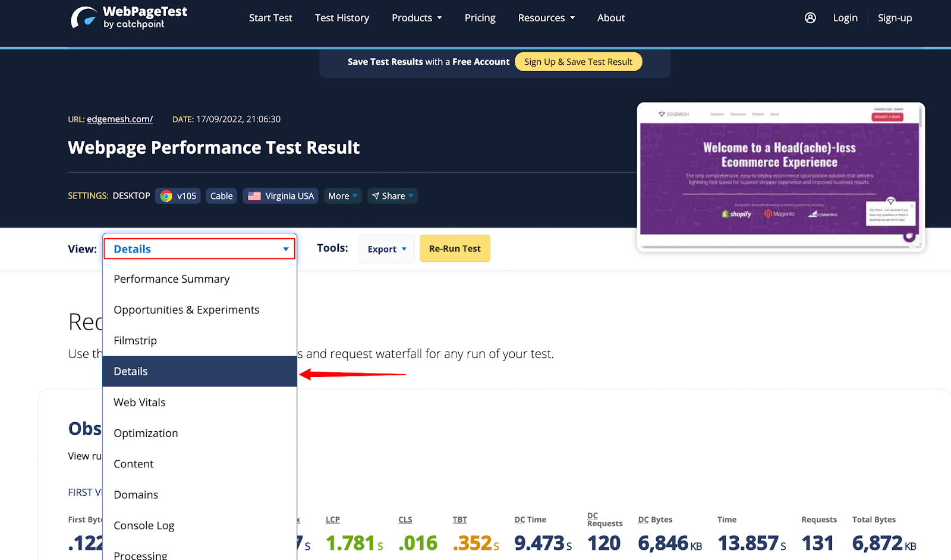Click the Time value 13.857s

point(752,543)
